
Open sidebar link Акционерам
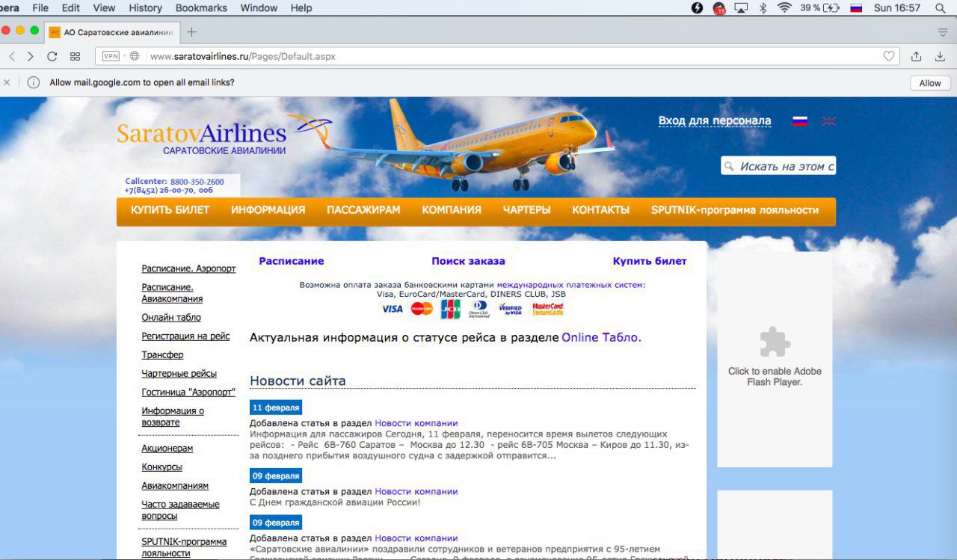point(167,448)
